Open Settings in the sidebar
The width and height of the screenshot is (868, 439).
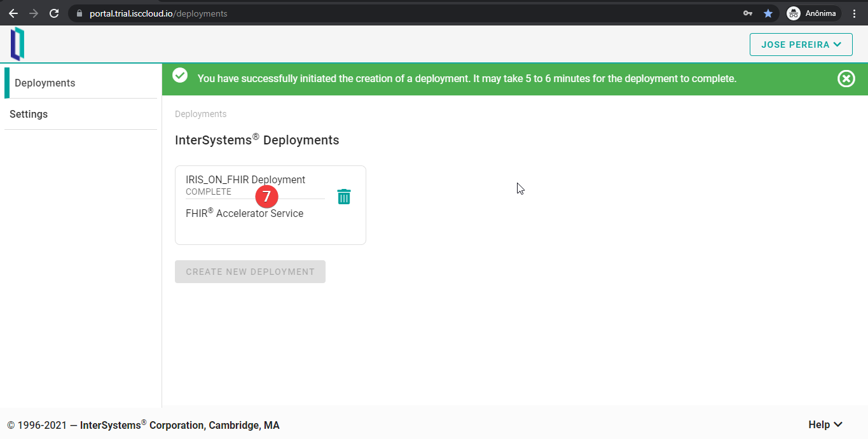pyautogui.click(x=81, y=115)
